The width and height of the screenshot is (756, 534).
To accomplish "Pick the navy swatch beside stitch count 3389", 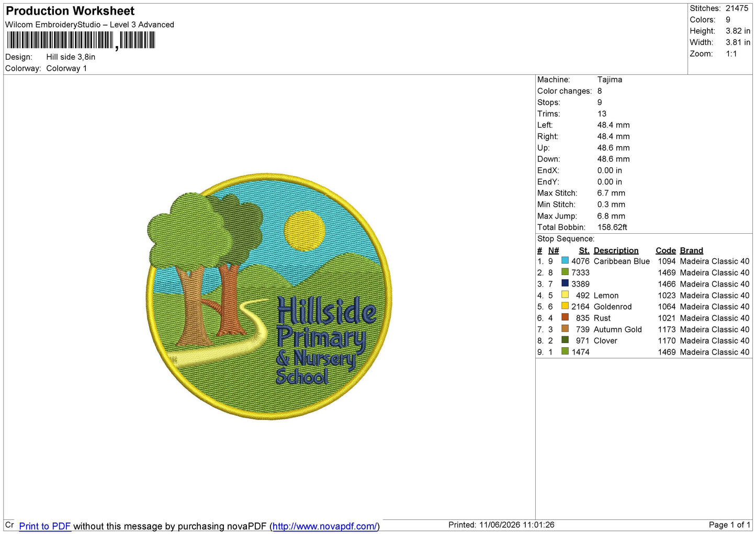I will point(565,283).
